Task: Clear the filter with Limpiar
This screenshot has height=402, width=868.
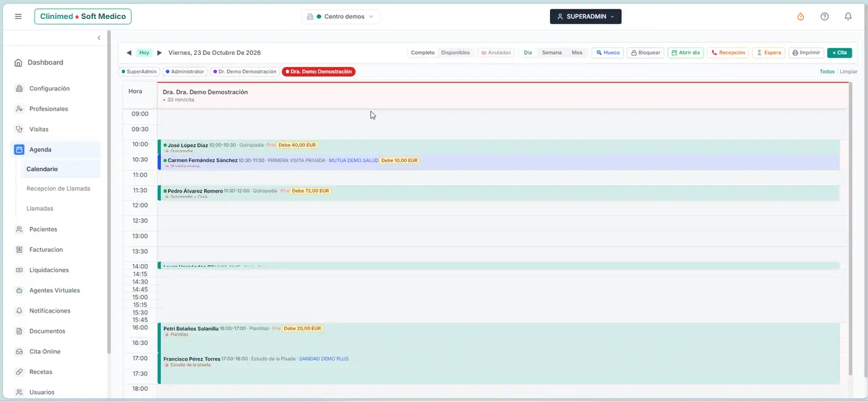Action: click(848, 72)
